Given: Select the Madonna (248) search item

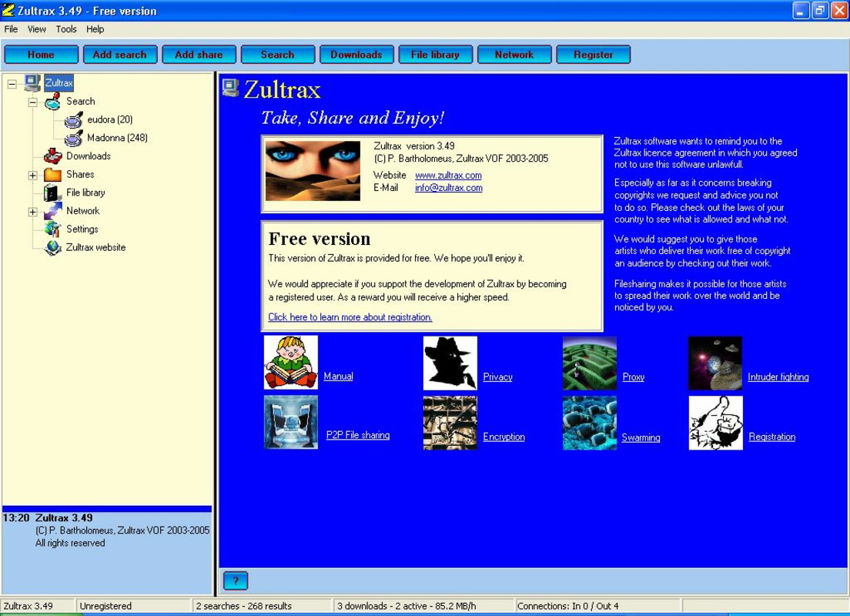Looking at the screenshot, I should pos(117,138).
